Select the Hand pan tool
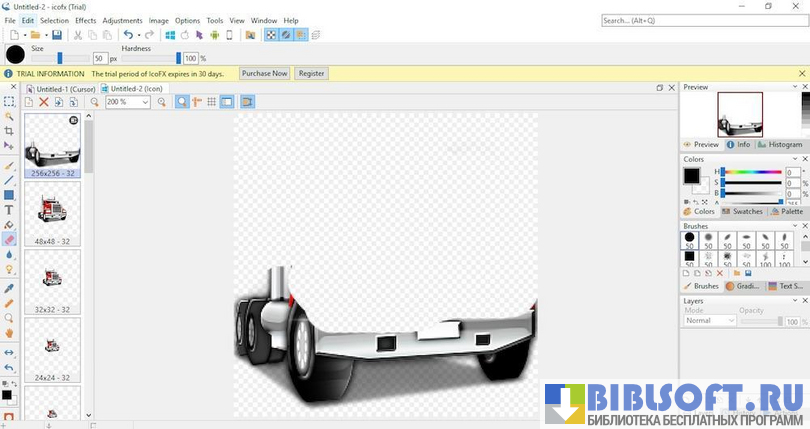Screen dimensions: 810x429 (x=9, y=333)
